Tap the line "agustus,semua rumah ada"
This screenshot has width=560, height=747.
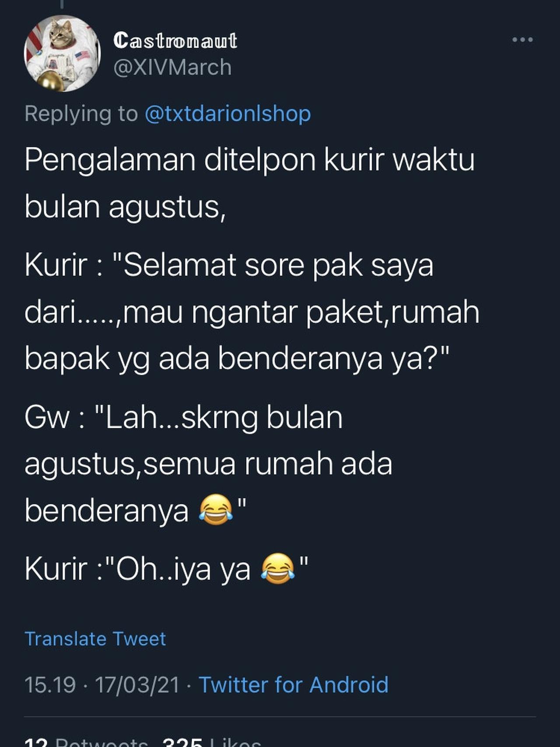click(208, 464)
